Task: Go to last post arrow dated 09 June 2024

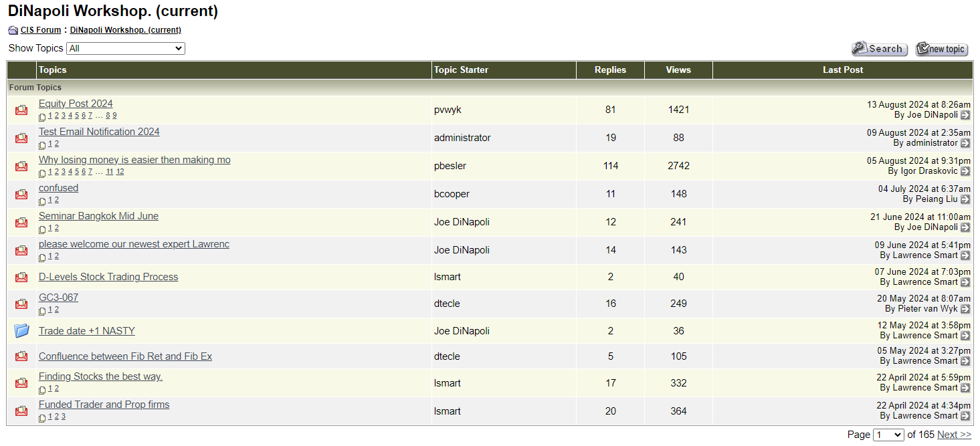Action: pos(965,255)
